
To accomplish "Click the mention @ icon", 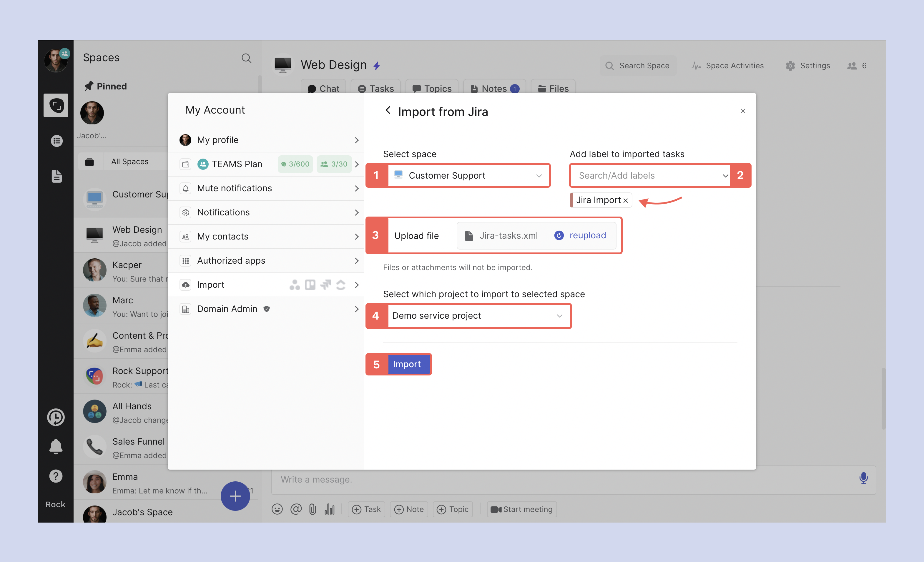I will click(x=296, y=509).
